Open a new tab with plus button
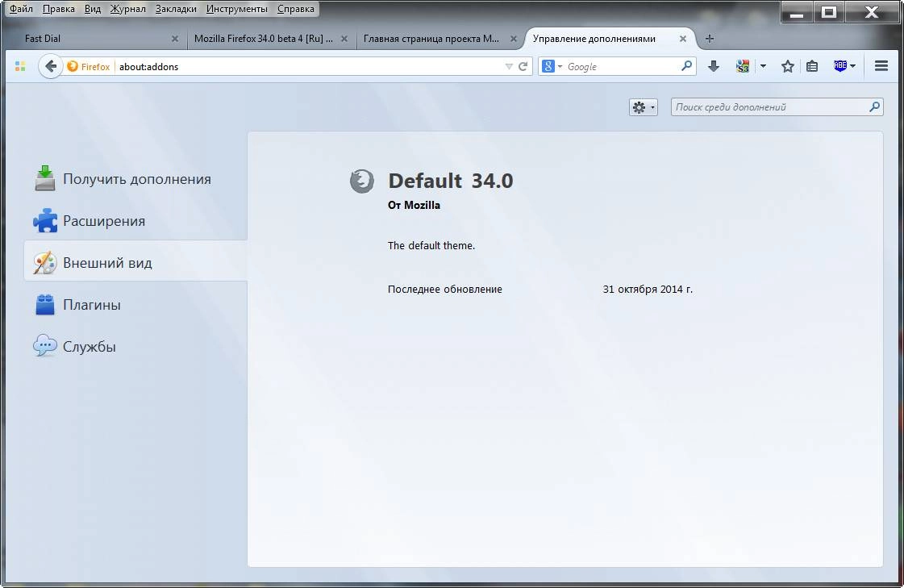The height and width of the screenshot is (588, 904). (x=710, y=39)
